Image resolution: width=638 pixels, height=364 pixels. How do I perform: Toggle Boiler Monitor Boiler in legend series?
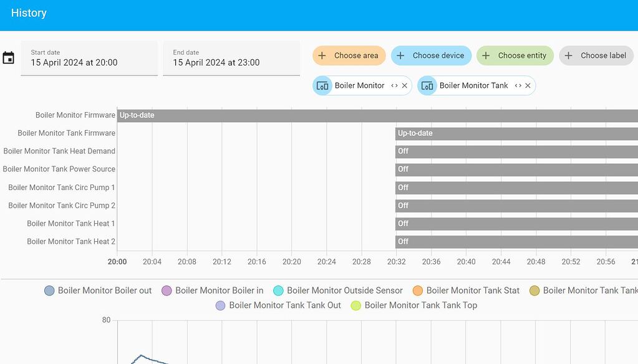[213, 291]
